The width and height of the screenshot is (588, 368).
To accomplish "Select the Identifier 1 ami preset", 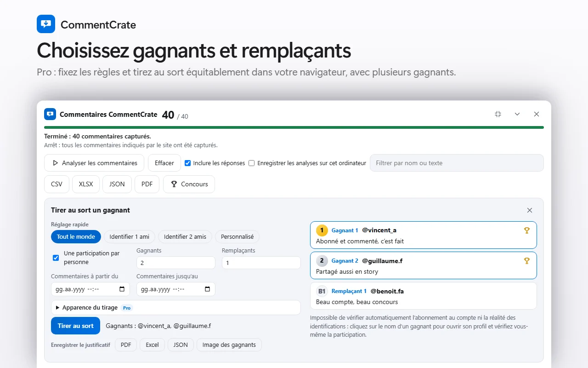I will click(130, 237).
